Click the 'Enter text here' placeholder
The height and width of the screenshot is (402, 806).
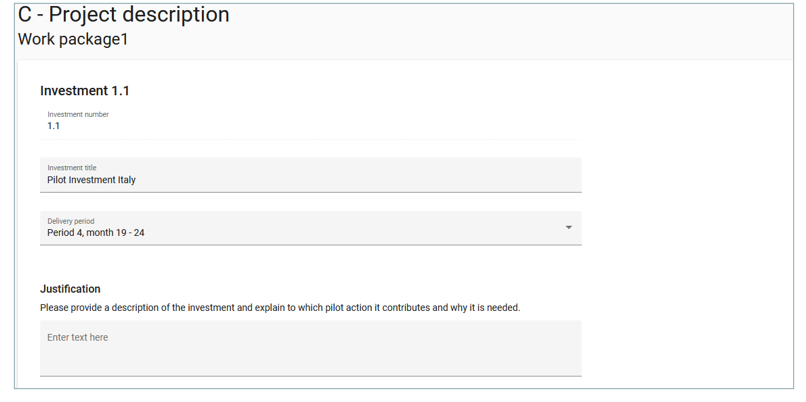coord(78,338)
